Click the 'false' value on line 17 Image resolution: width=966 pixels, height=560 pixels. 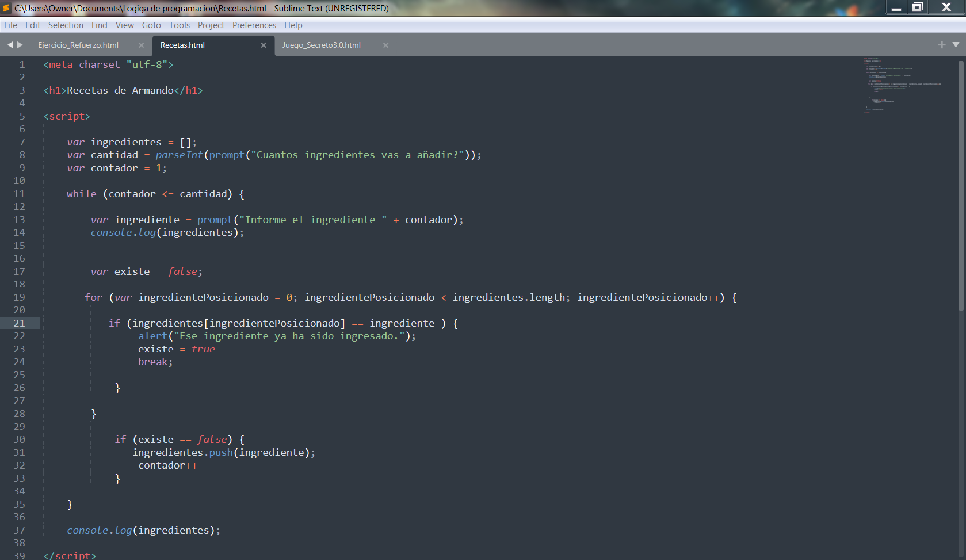(x=182, y=271)
